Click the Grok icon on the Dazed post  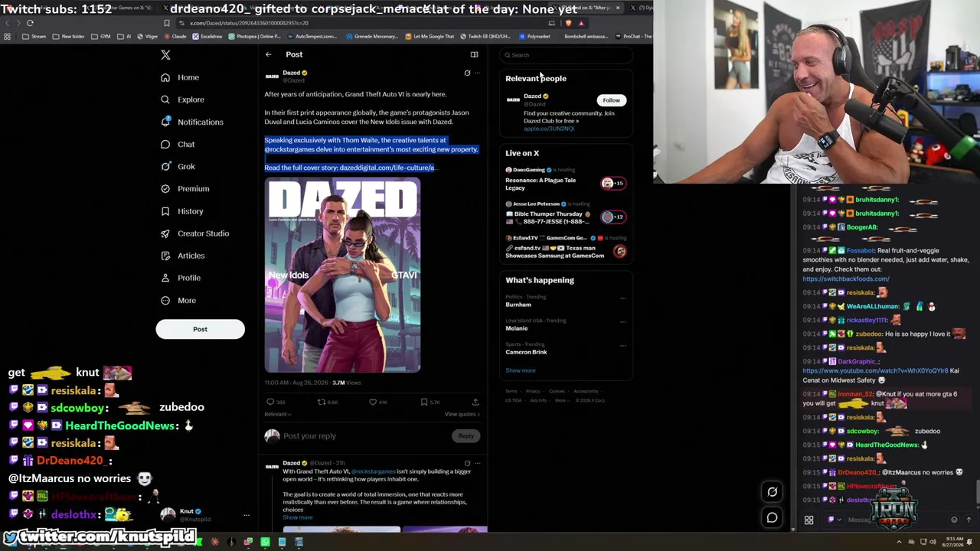pyautogui.click(x=467, y=73)
